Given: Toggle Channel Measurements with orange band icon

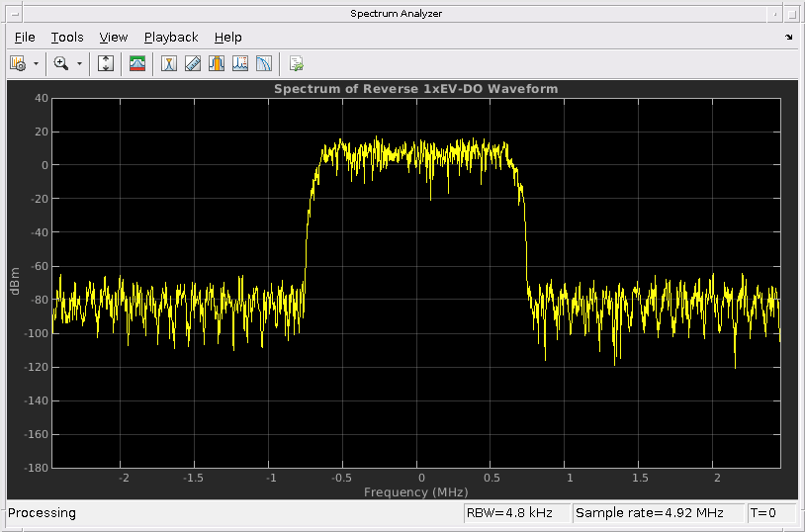Looking at the screenshot, I should click(x=217, y=64).
